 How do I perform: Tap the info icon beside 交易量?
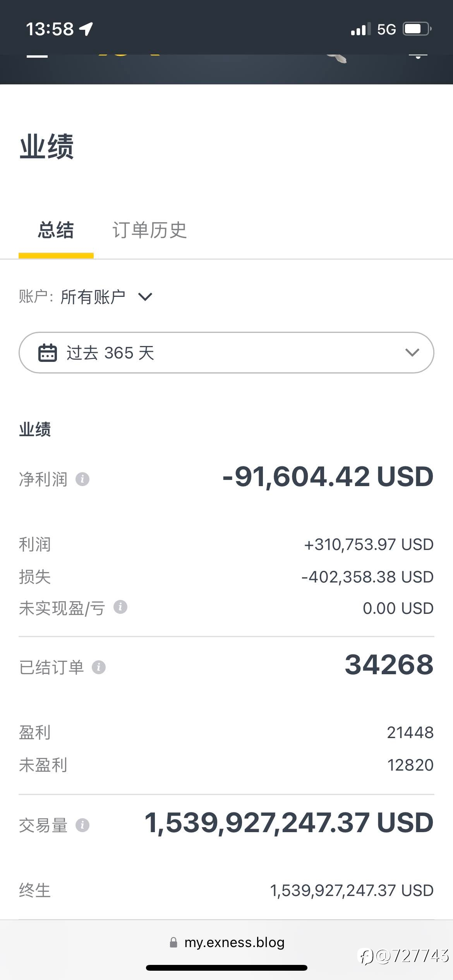[x=82, y=825]
